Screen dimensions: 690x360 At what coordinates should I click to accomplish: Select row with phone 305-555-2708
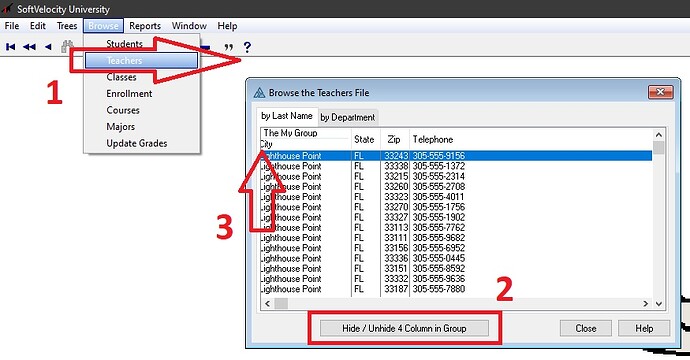[456, 187]
